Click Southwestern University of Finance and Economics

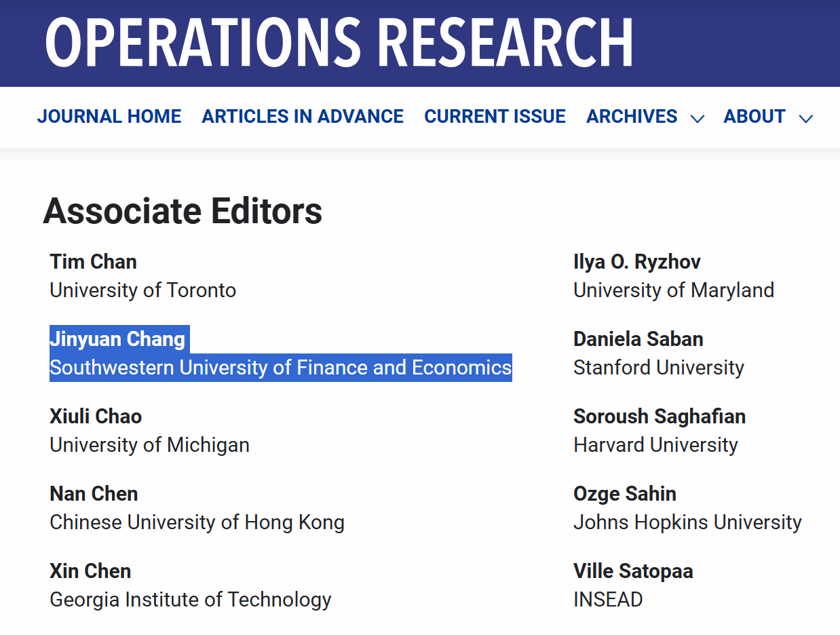tap(280, 368)
